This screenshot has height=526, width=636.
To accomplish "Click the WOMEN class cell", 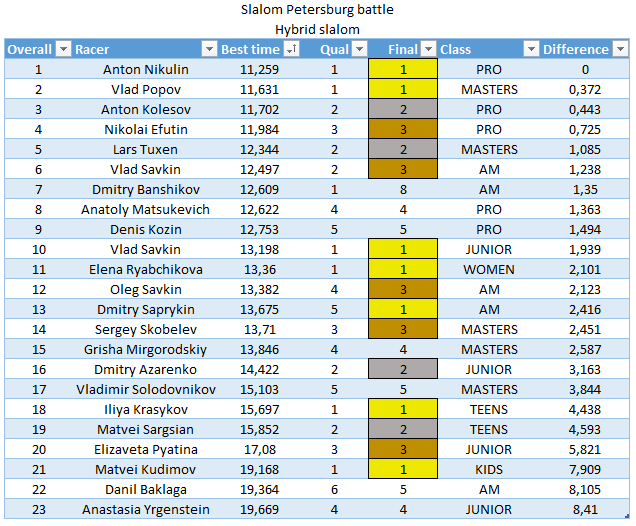I will [x=490, y=270].
